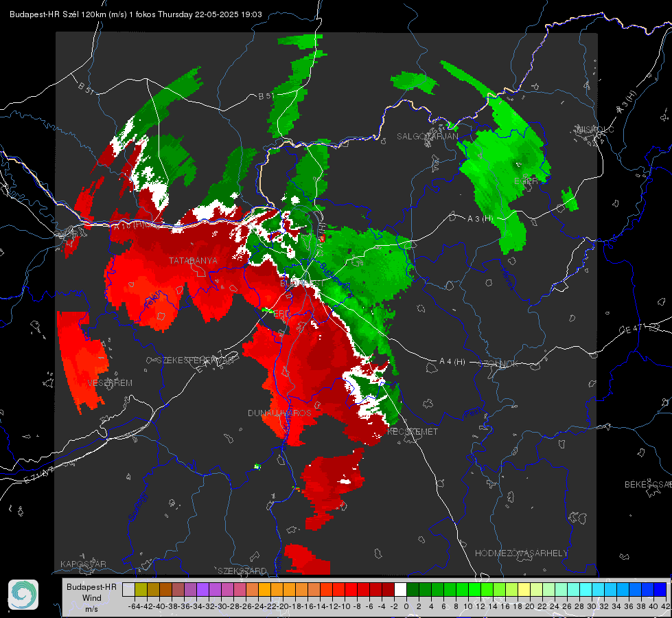Image resolution: width=672 pixels, height=618 pixels.
Task: Click the EGER city label
Action: click(x=526, y=181)
